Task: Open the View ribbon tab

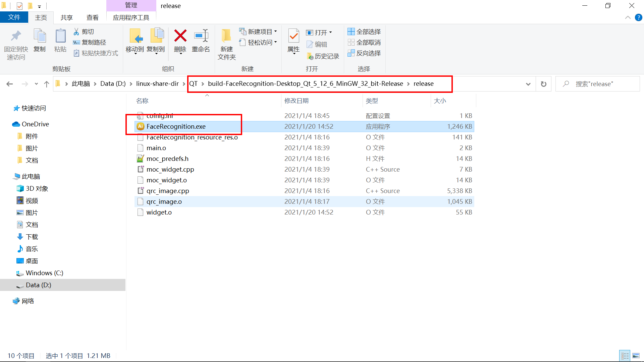Action: 92,18
